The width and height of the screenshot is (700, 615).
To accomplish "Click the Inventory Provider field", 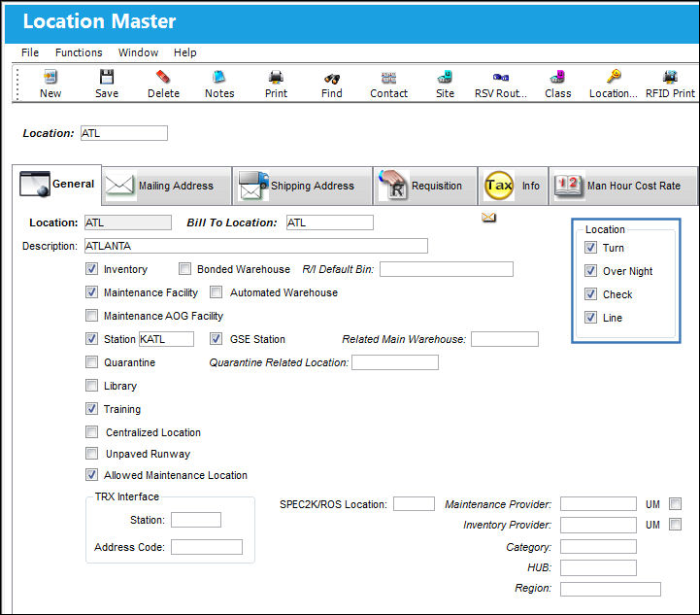I will 598,525.
